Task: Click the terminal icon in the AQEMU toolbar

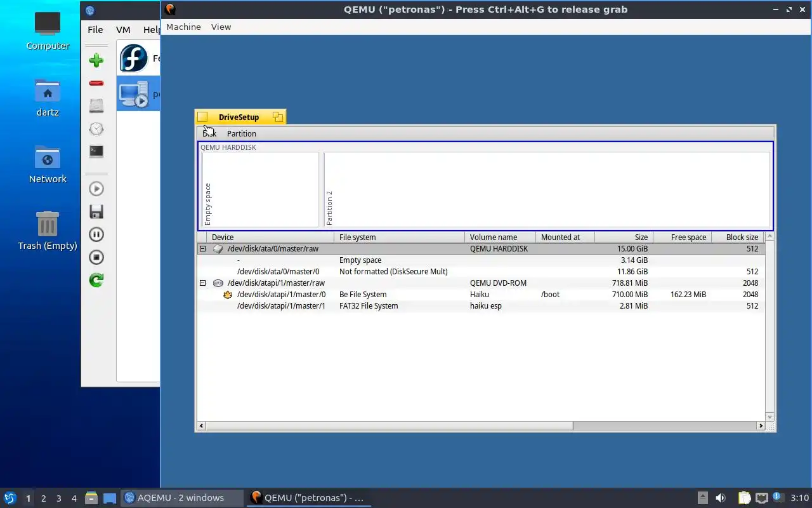Action: [x=96, y=151]
